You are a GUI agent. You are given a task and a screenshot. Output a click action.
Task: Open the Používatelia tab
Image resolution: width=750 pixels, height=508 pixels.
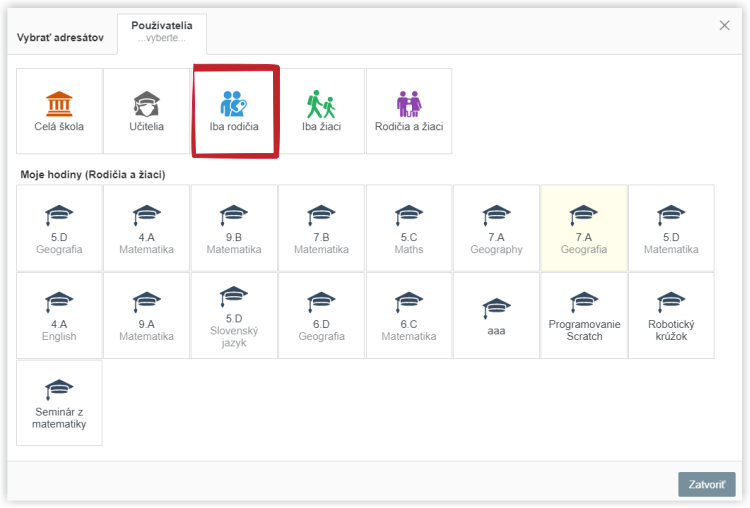tap(162, 32)
